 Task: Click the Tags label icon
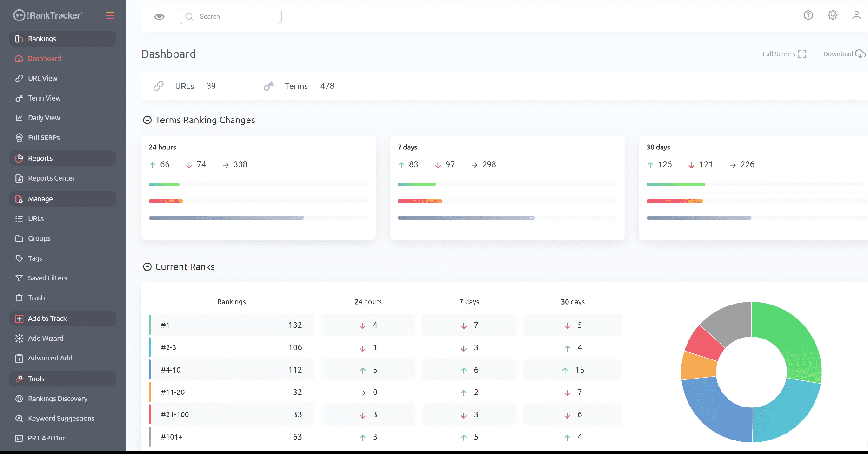(x=19, y=258)
